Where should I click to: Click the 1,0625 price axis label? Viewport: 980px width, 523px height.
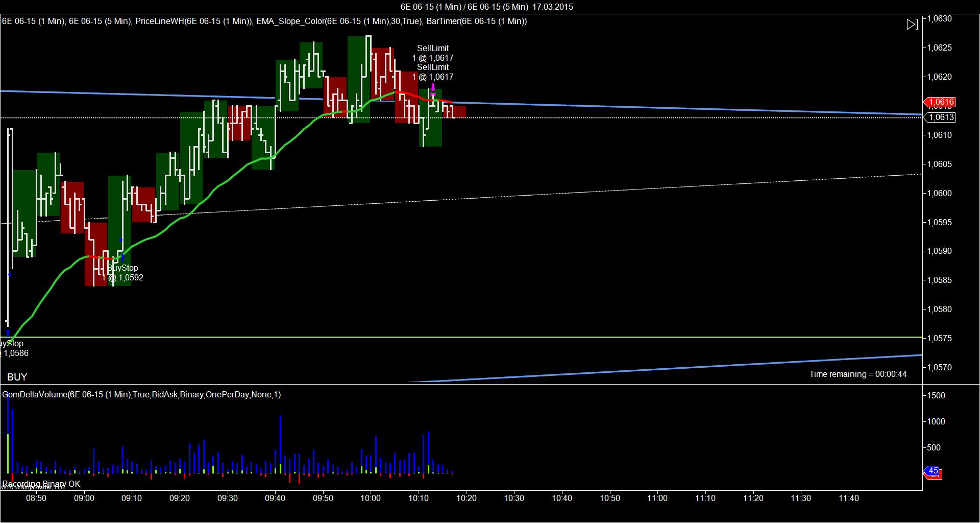point(940,48)
